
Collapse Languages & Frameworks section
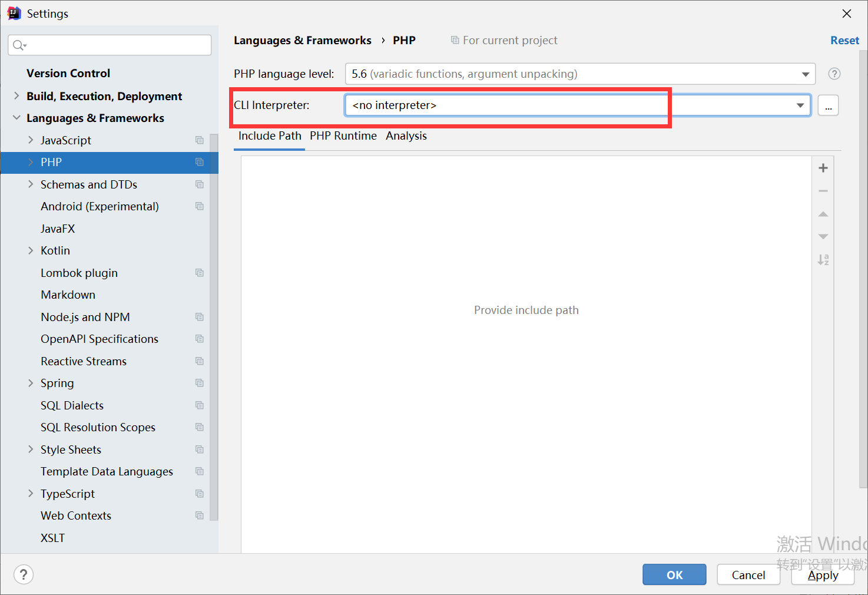pyautogui.click(x=16, y=118)
